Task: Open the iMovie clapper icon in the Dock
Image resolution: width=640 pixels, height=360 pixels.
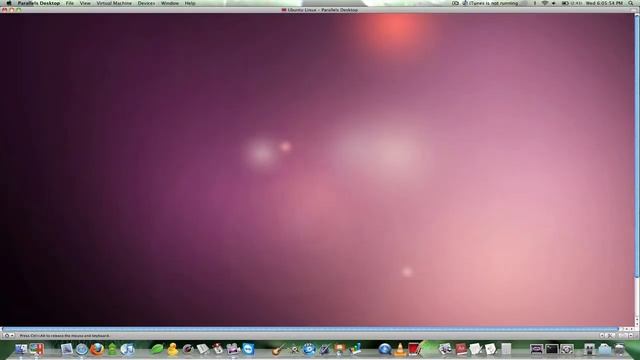Action: tap(233, 349)
